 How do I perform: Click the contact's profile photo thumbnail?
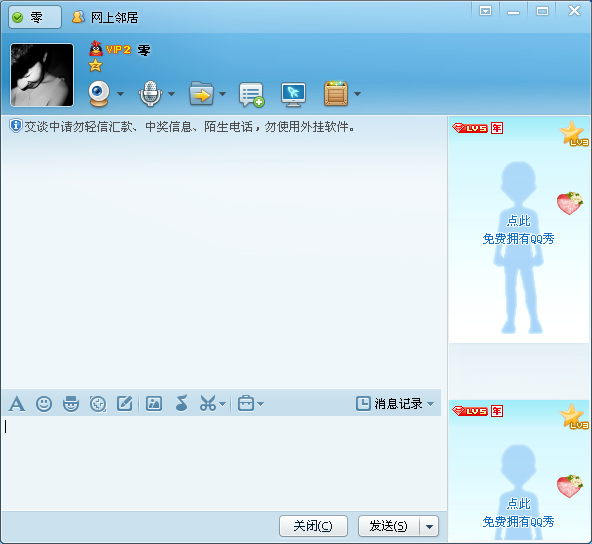point(42,75)
